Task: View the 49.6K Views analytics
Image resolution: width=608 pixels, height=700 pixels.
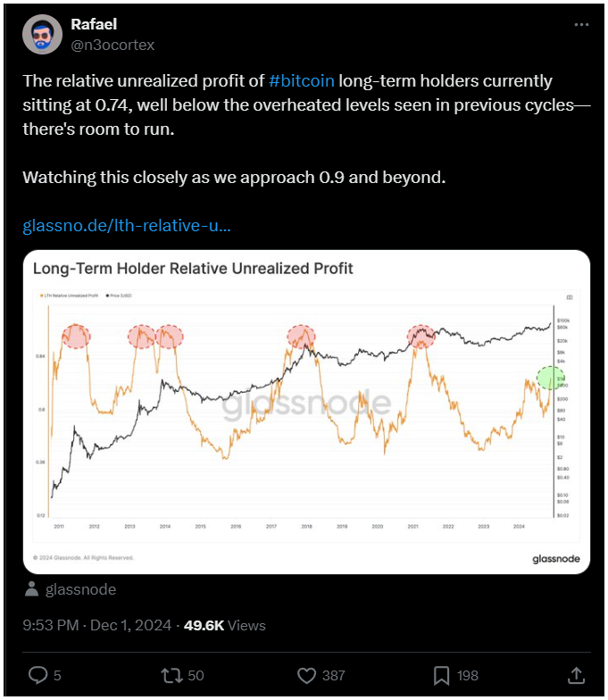Action: [x=225, y=625]
